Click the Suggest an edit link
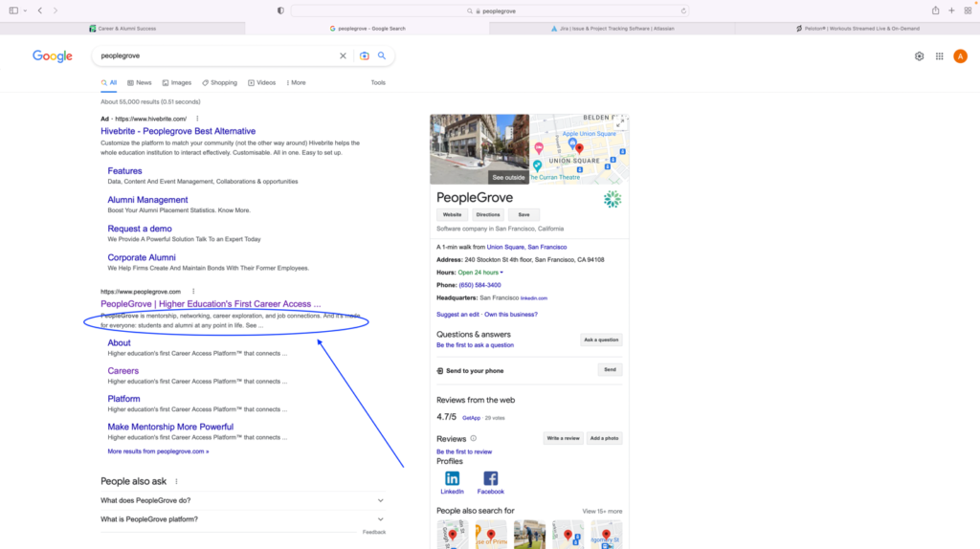This screenshot has height=549, width=980. click(457, 314)
